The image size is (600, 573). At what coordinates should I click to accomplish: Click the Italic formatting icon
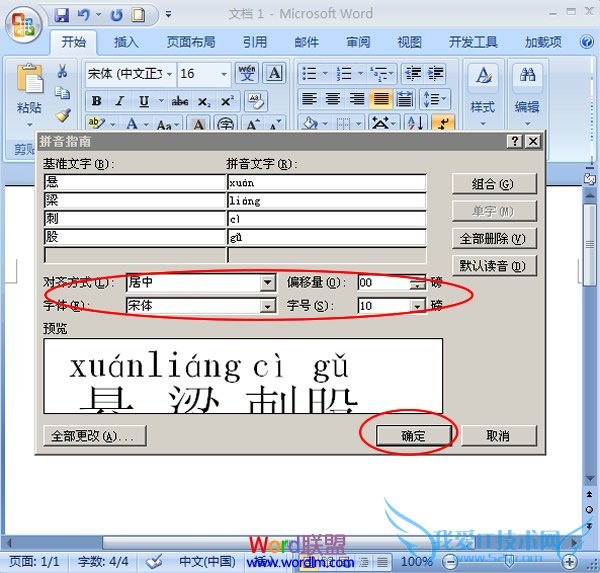(121, 101)
